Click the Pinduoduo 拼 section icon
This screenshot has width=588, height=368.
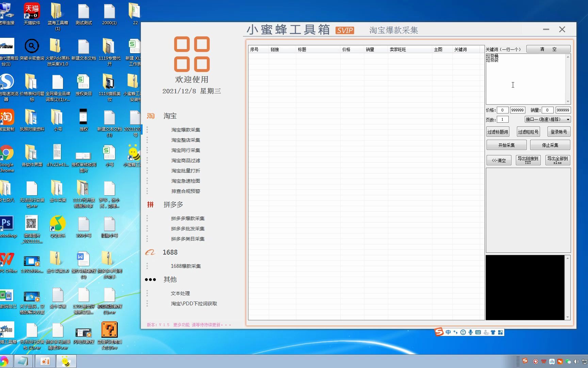[x=150, y=204]
